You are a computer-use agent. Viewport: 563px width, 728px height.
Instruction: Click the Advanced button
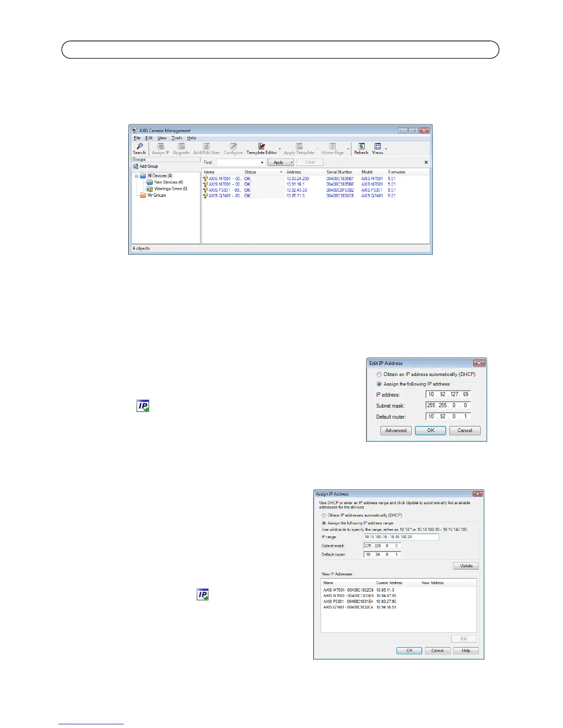click(x=396, y=431)
